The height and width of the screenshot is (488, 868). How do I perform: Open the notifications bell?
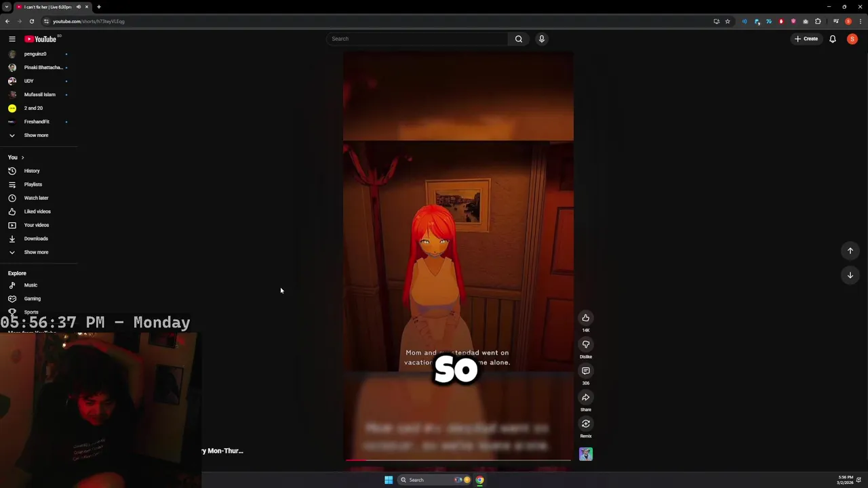[833, 39]
